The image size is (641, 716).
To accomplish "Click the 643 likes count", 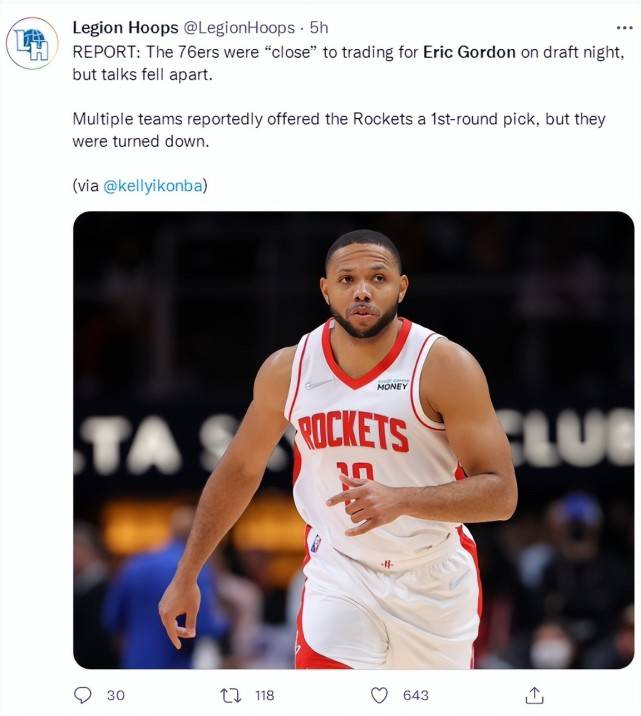I will (415, 695).
